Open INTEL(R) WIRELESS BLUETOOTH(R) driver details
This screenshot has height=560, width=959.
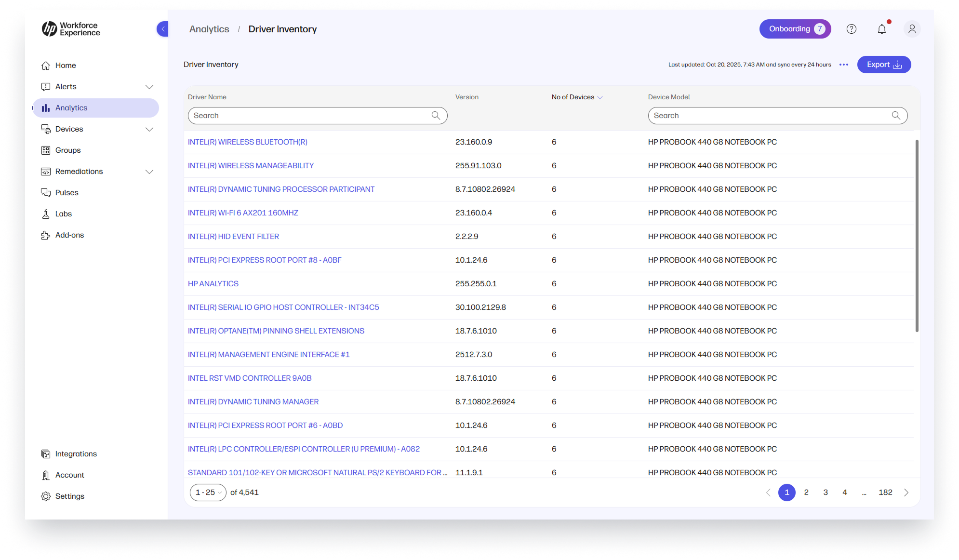(x=248, y=142)
